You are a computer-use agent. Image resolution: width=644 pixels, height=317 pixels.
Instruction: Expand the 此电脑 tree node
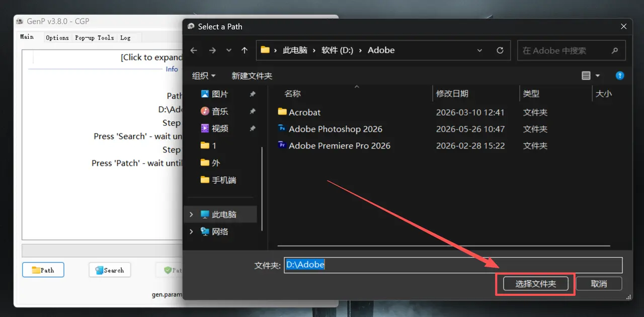(x=191, y=214)
